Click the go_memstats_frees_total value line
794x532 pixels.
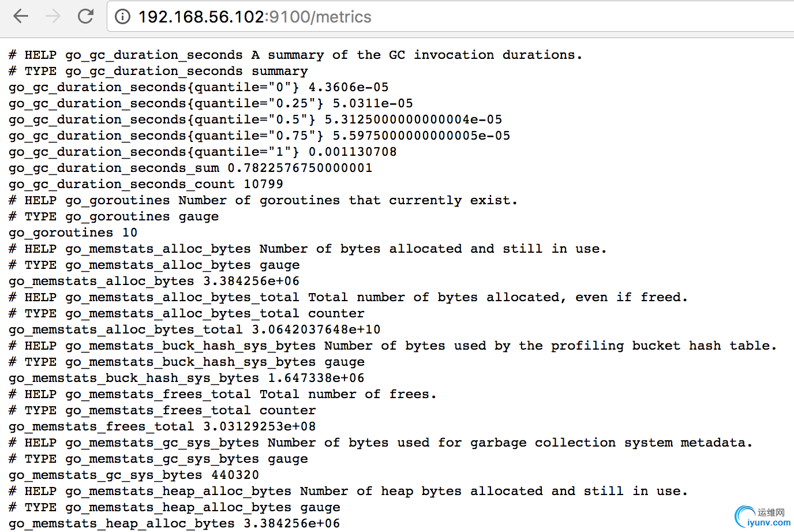point(162,426)
